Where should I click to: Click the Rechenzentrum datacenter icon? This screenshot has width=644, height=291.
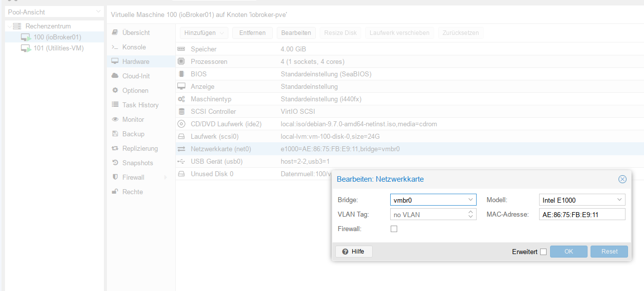tap(17, 26)
